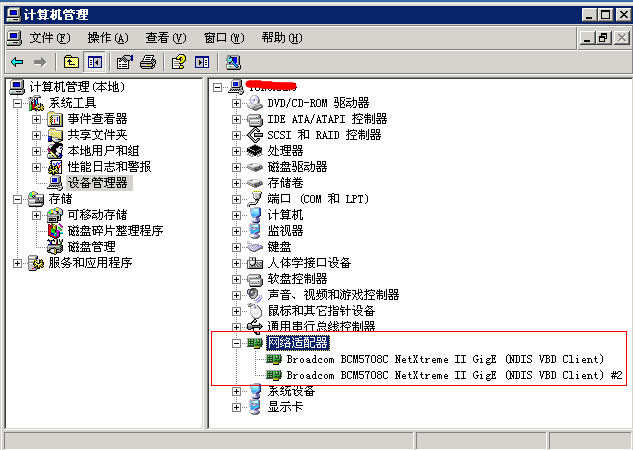Expand the 显示卡 node
The width and height of the screenshot is (633, 450).
pyautogui.click(x=236, y=407)
